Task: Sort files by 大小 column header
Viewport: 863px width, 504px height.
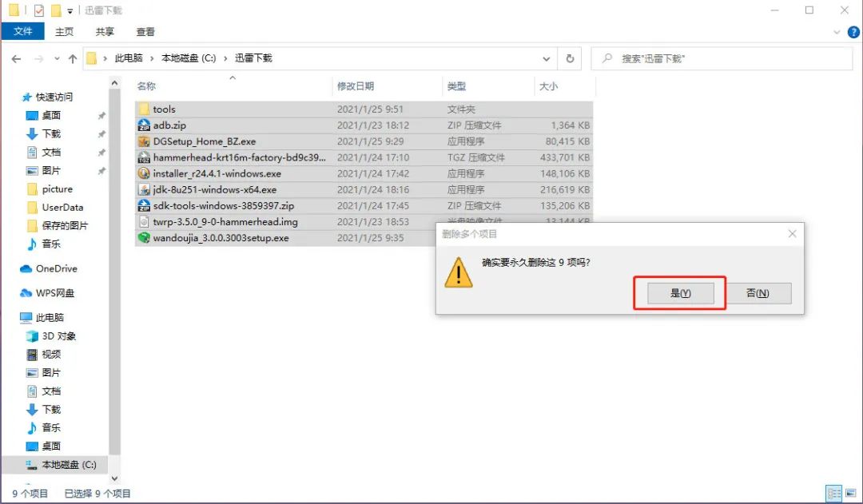Action: (x=549, y=85)
